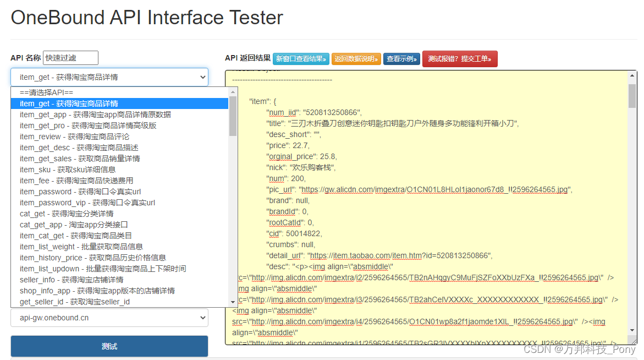Choose cat_get 获得淘宝分类详情 option

[119, 214]
